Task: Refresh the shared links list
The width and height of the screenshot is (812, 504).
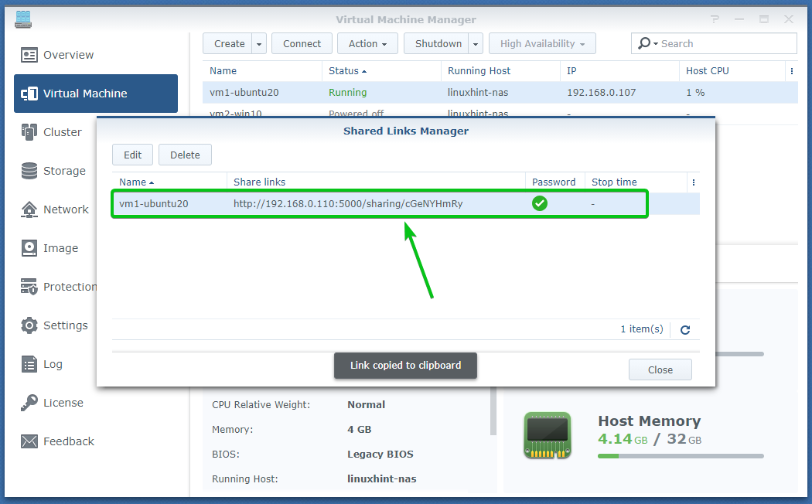Action: [684, 330]
